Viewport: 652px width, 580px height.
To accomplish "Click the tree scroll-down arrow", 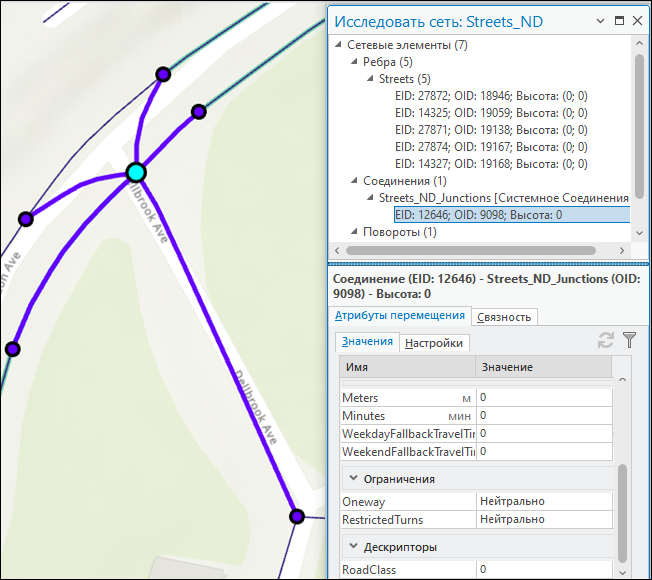I will point(640,233).
